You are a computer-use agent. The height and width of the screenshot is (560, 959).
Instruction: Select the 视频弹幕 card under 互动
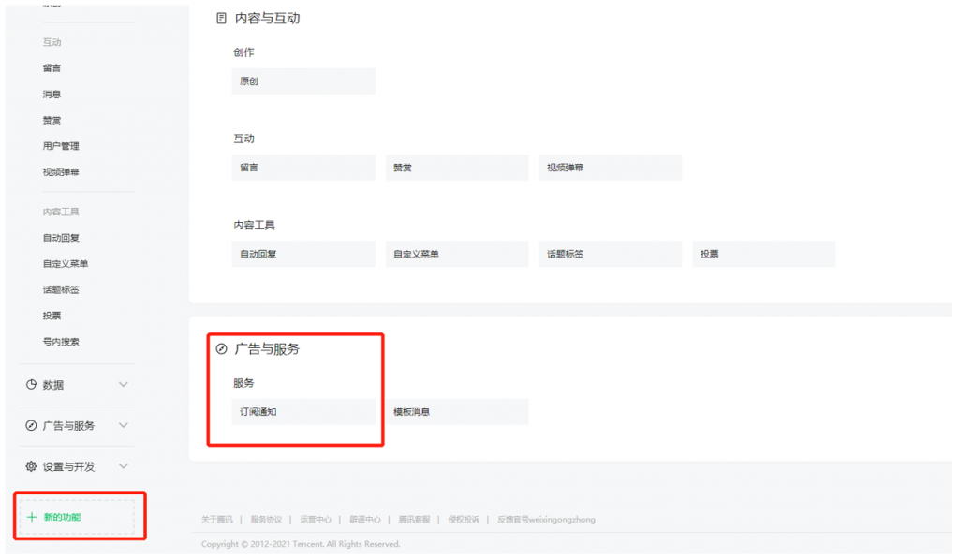610,168
